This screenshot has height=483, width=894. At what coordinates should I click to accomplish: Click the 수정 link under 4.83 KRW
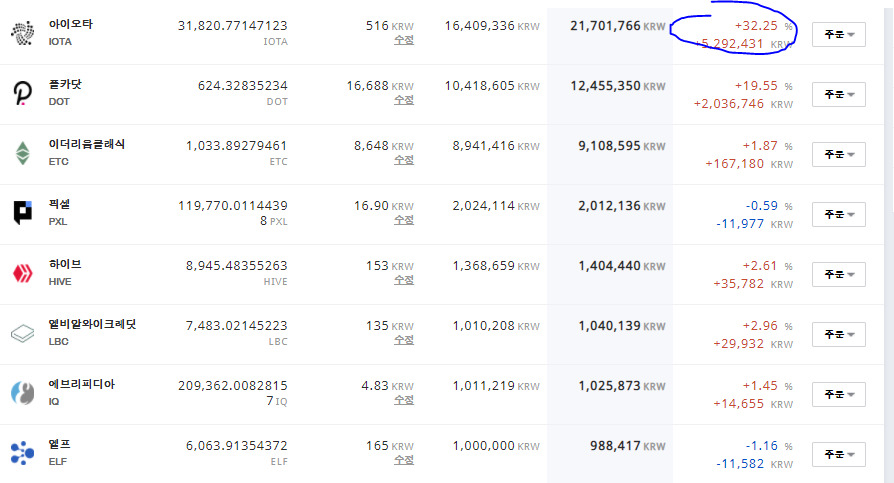404,400
